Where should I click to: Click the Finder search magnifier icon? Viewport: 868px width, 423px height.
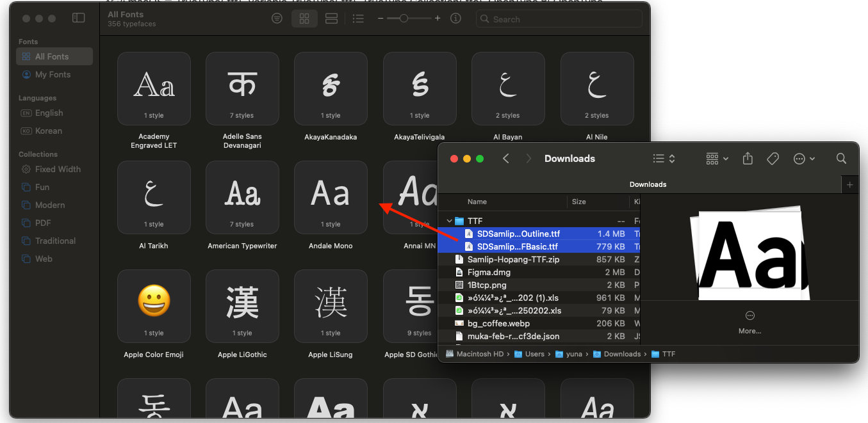point(842,159)
